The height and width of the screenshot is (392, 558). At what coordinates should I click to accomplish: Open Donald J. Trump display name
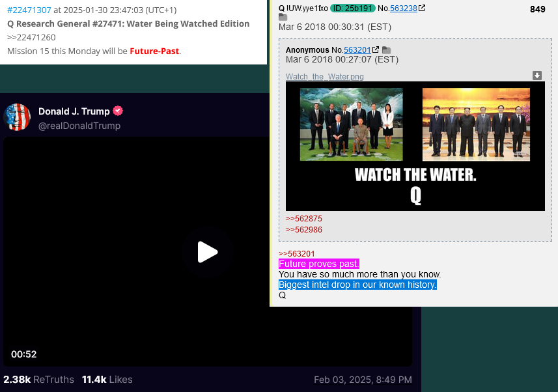point(74,111)
